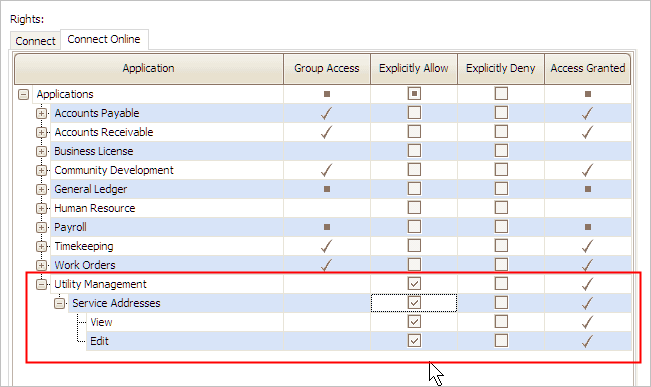Check Explicitly Deny for Timekeeping

pyautogui.click(x=501, y=246)
